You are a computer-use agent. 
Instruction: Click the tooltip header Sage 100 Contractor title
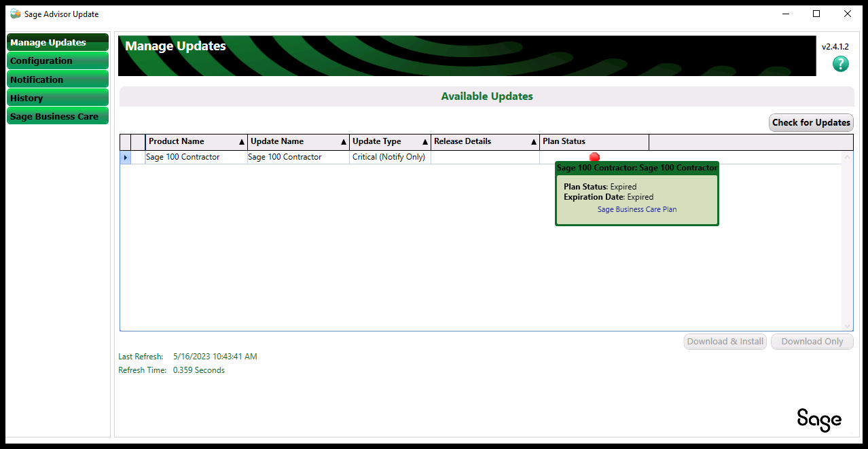point(637,168)
